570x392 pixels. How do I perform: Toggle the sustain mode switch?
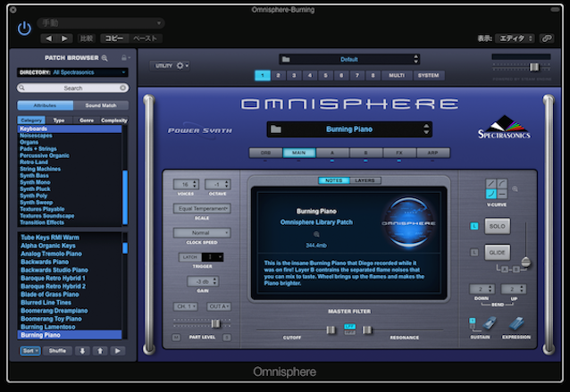pyautogui.click(x=473, y=323)
